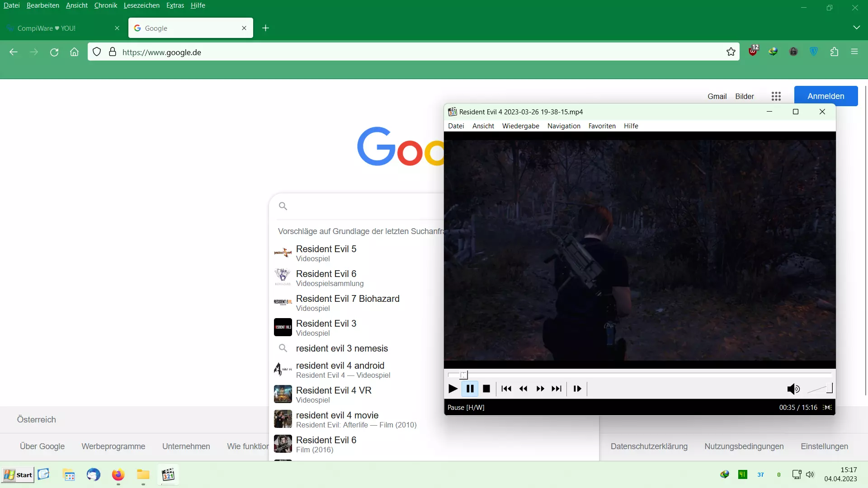This screenshot has height=488, width=868.
Task: Select resident evil 3 nemesis suggestion
Action: [357, 348]
